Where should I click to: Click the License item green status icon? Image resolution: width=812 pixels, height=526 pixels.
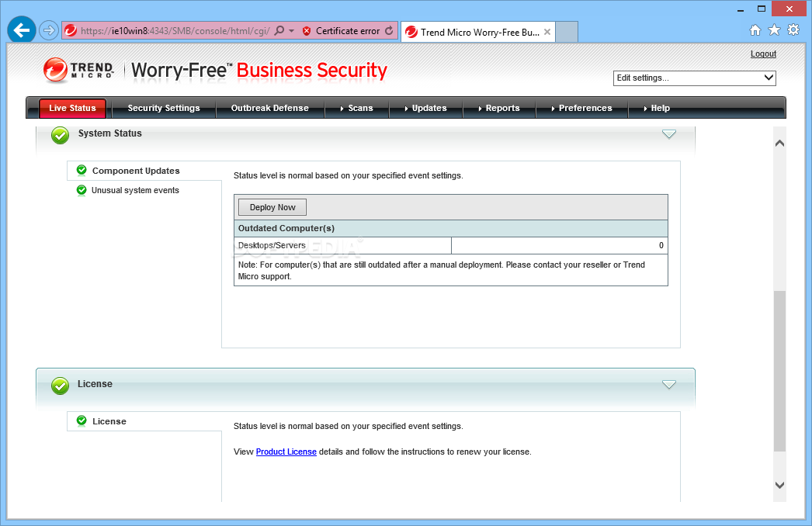(82, 420)
